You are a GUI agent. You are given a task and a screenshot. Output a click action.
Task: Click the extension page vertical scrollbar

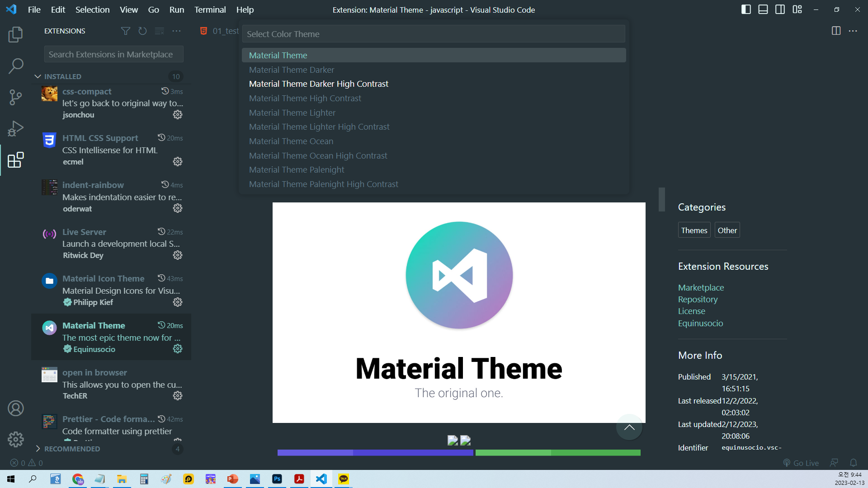click(x=661, y=199)
